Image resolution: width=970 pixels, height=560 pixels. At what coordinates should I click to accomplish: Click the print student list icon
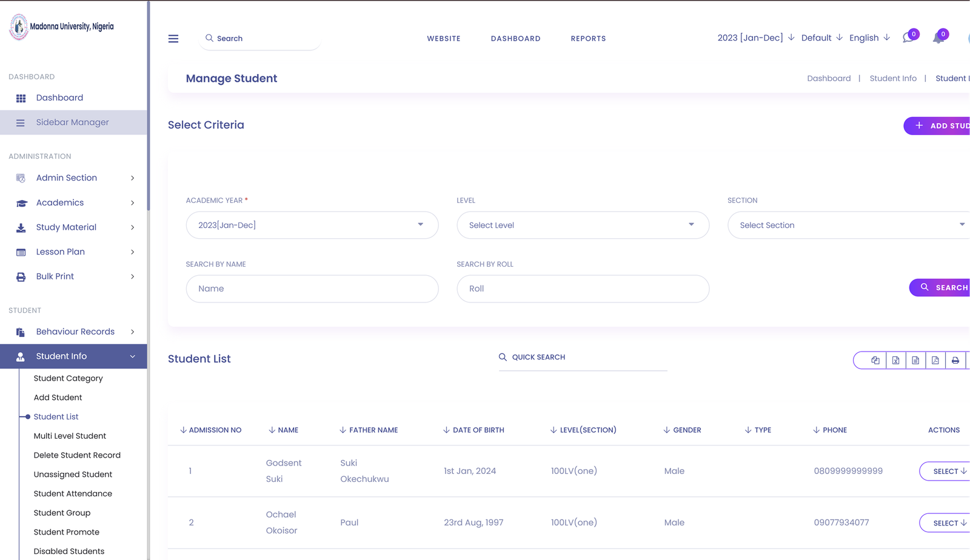pos(955,360)
